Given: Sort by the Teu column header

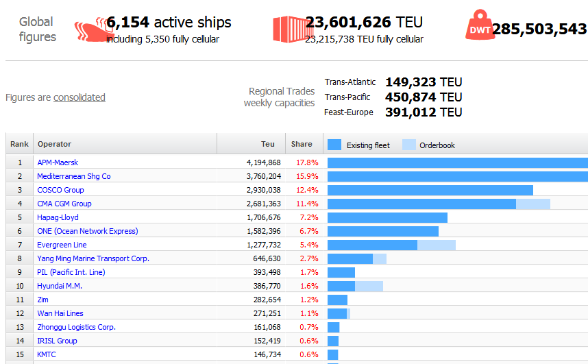Looking at the screenshot, I should (x=268, y=144).
